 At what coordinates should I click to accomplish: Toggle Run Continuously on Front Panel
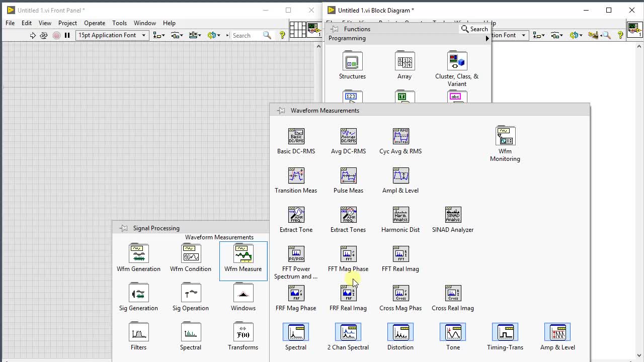click(44, 35)
